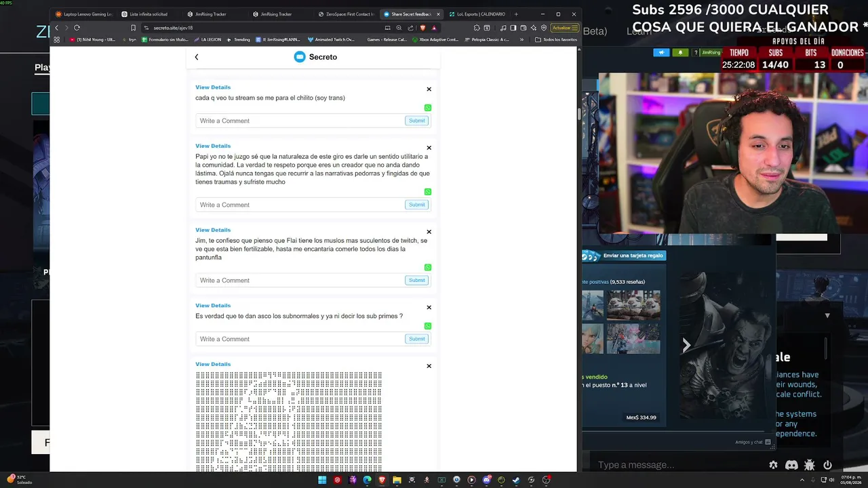
Task: Click the Secreto chat bubble logo
Action: [300, 57]
